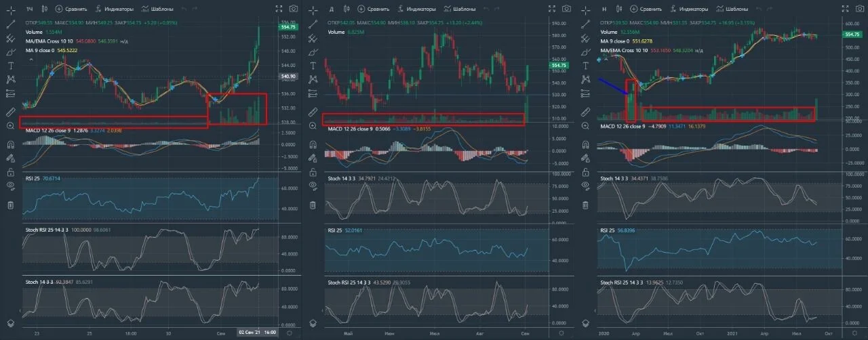Select the ruler tool in Д chart

point(313,112)
